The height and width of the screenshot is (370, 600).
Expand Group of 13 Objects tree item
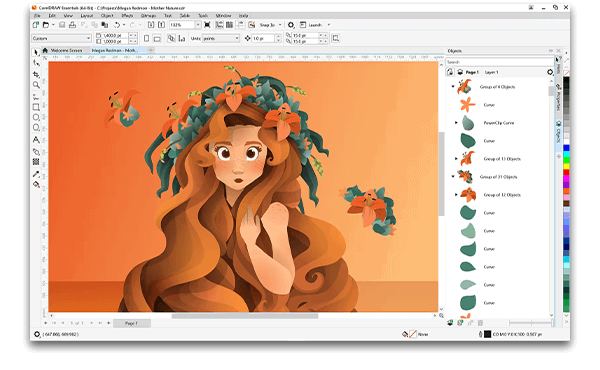coord(456,158)
